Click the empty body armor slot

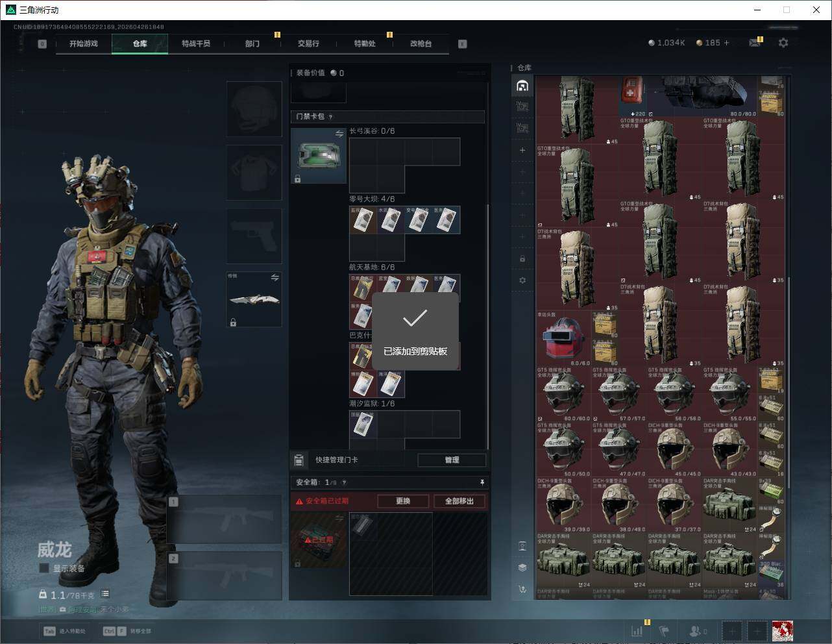pyautogui.click(x=254, y=172)
